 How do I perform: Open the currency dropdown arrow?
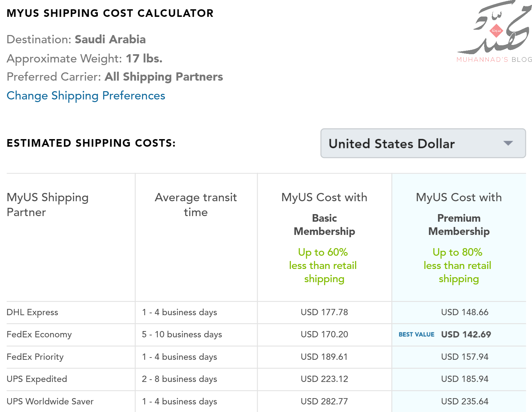coord(508,143)
